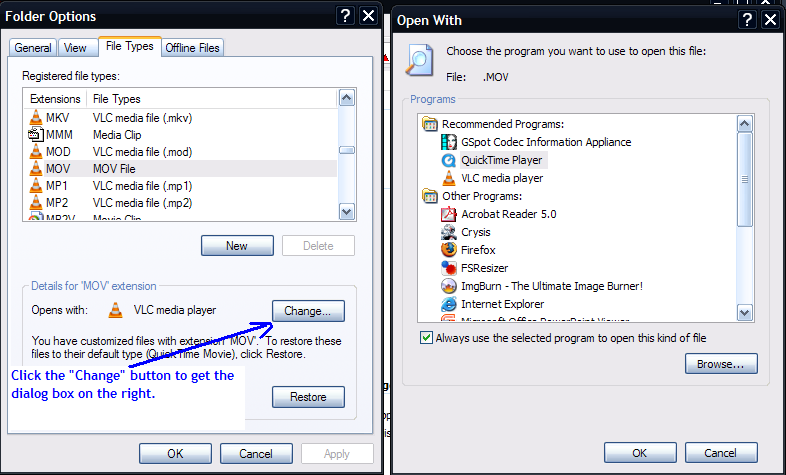
Task: Select 'Acrobat Reader 5.0' text
Action: [509, 214]
